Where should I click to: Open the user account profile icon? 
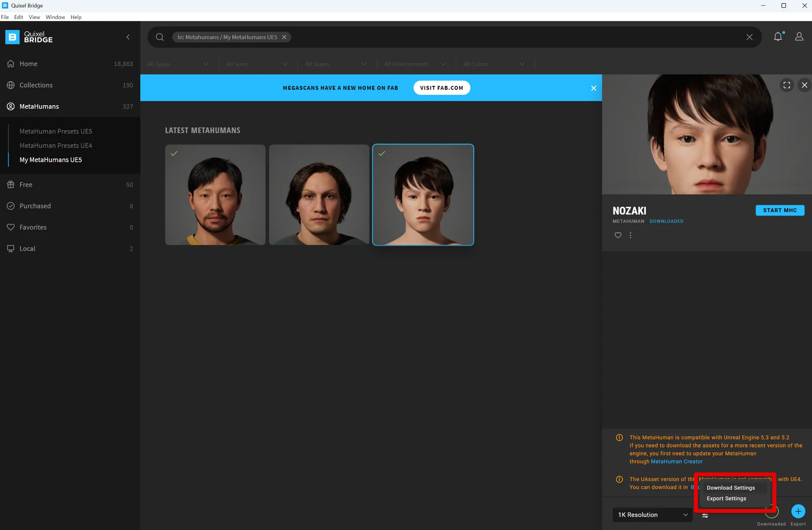point(799,37)
